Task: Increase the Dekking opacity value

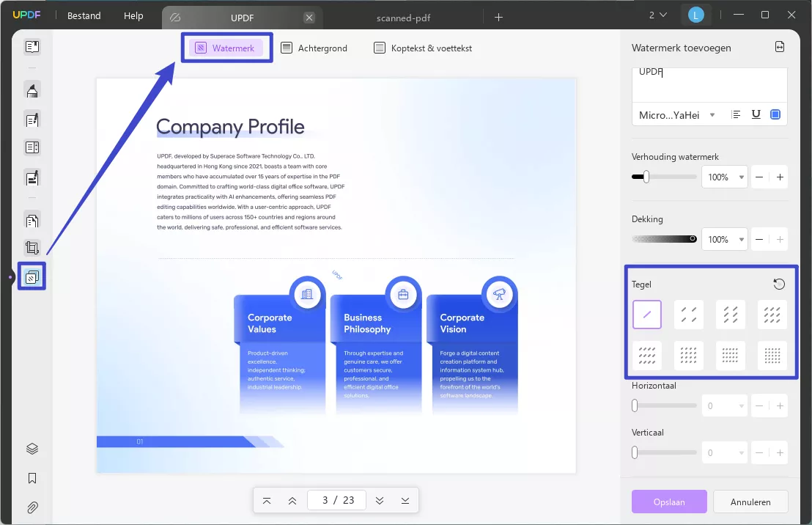Action: [780, 240]
